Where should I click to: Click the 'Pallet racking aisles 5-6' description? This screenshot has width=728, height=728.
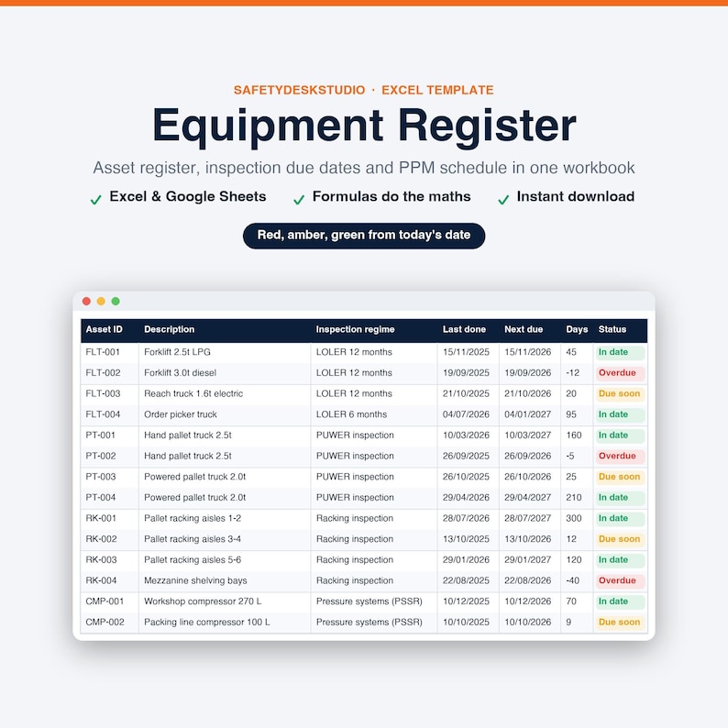coord(193,560)
